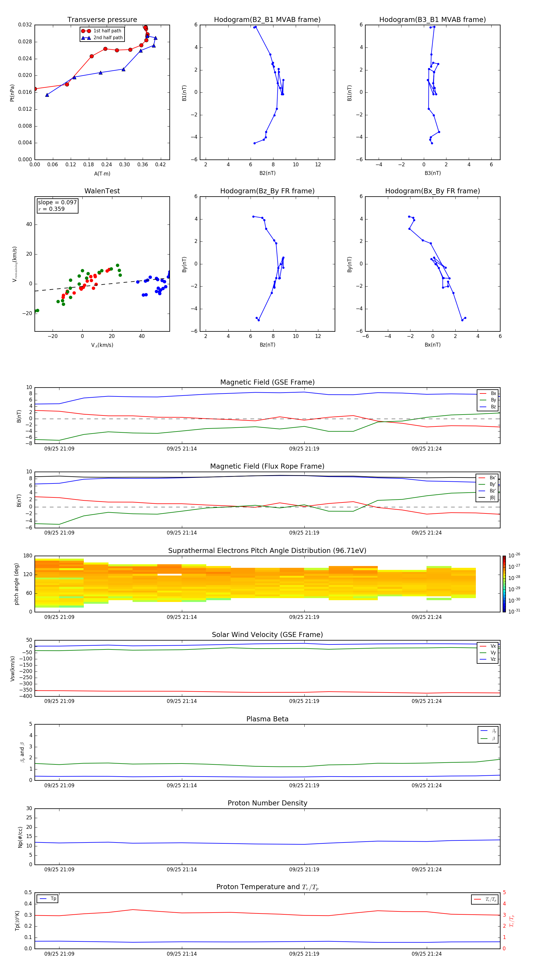Image resolution: width=535 pixels, height=980 pixels.
Task: Click the "Proton Temperature and Te/Tp" title
Action: tap(267, 887)
